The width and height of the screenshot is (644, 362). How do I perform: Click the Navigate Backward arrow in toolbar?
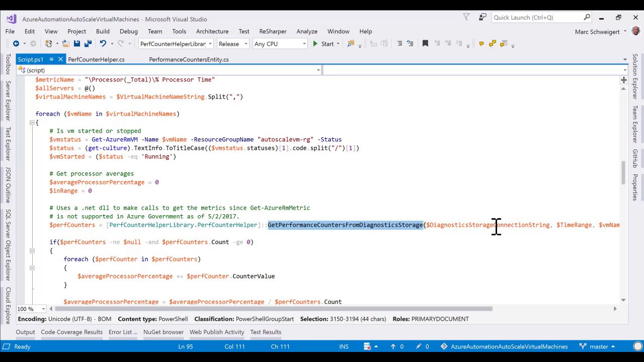pos(16,44)
